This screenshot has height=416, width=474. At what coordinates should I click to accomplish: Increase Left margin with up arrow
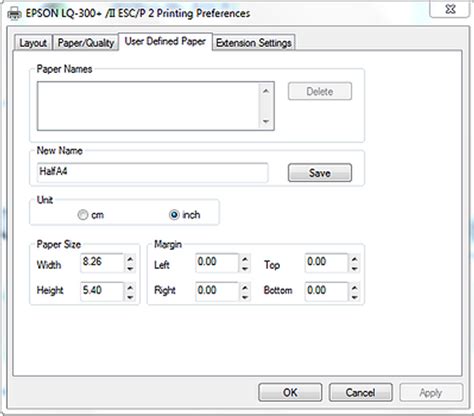pos(245,259)
